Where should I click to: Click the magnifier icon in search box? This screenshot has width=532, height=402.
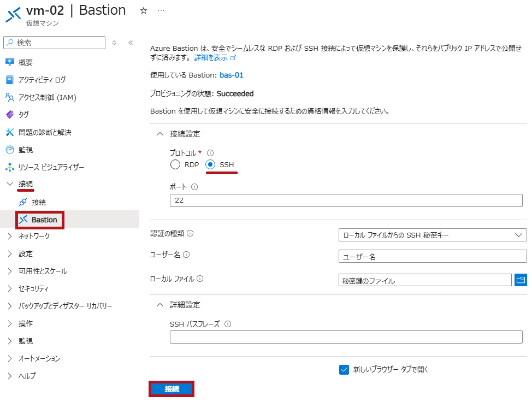10,43
